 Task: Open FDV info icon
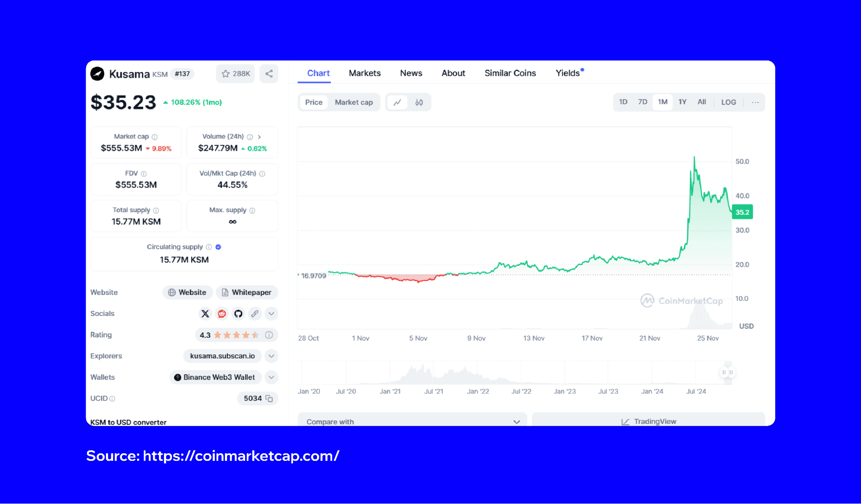pyautogui.click(x=144, y=174)
